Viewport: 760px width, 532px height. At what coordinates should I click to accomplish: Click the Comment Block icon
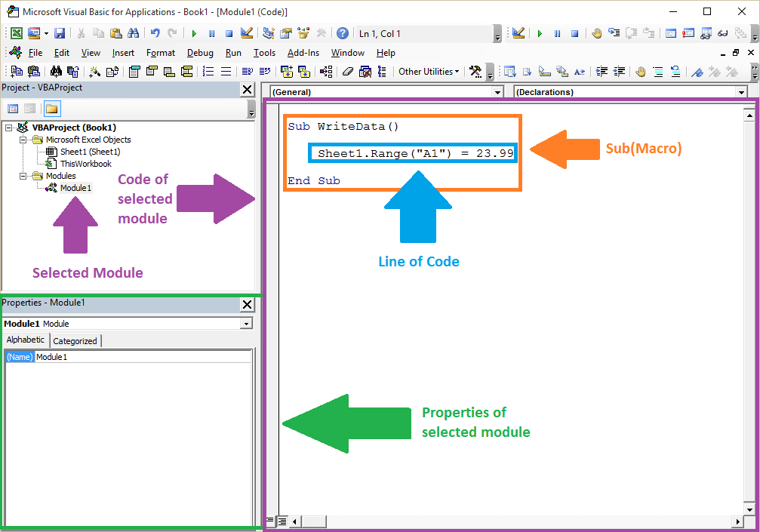pyautogui.click(x=658, y=72)
